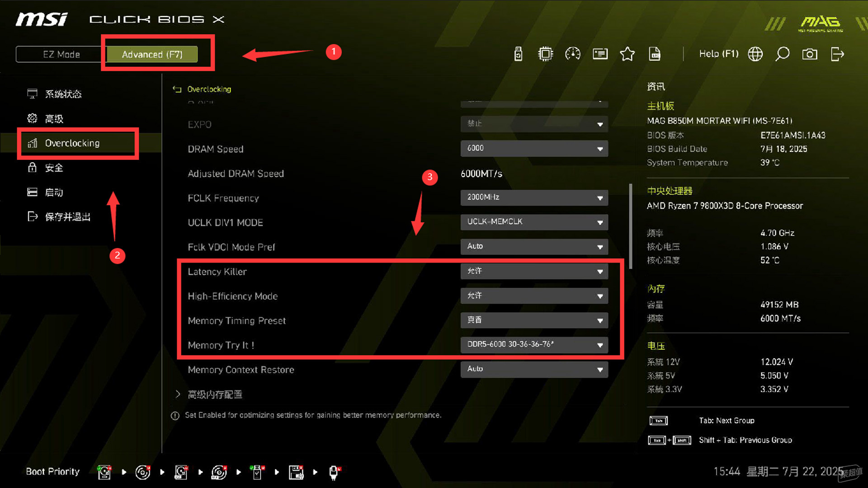The width and height of the screenshot is (868, 488).
Task: Open the DRAM Speed dropdown showing 6000
Action: [534, 148]
